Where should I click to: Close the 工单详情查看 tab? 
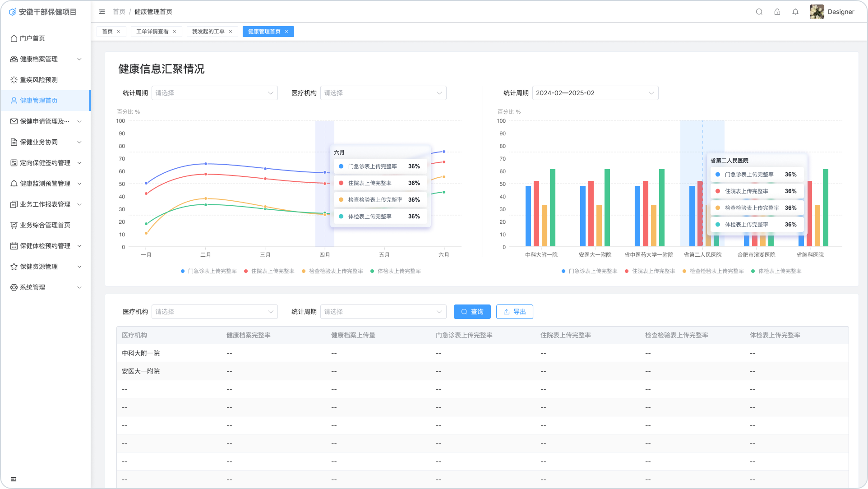pyautogui.click(x=175, y=32)
